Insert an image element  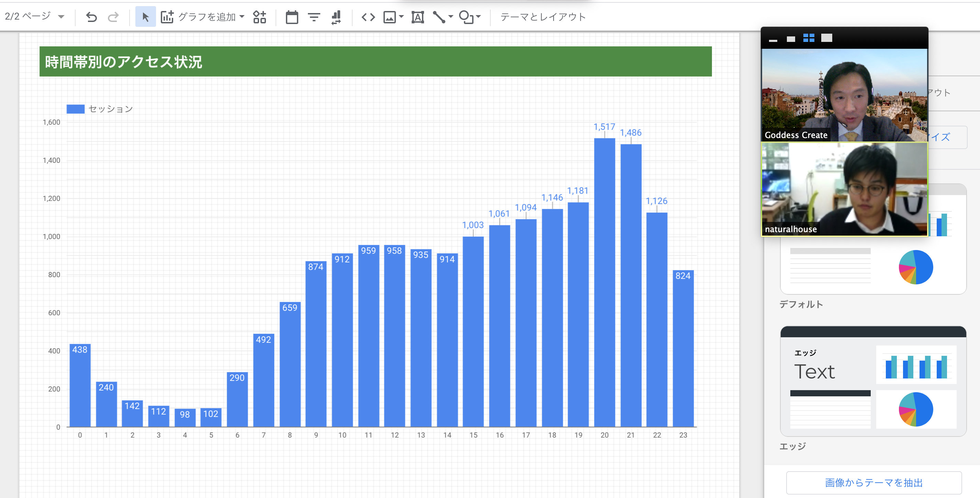pos(390,17)
